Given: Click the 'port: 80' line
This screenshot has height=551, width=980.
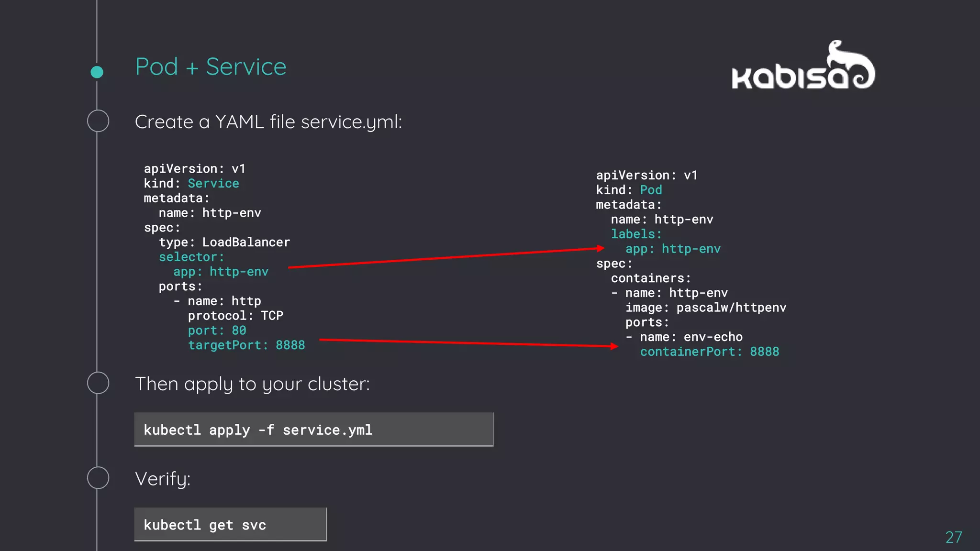Looking at the screenshot, I should [x=217, y=331].
